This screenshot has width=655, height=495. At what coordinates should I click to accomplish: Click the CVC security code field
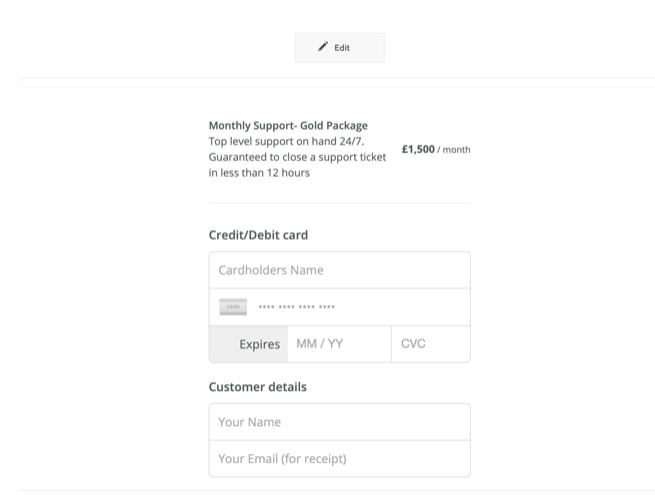click(430, 344)
